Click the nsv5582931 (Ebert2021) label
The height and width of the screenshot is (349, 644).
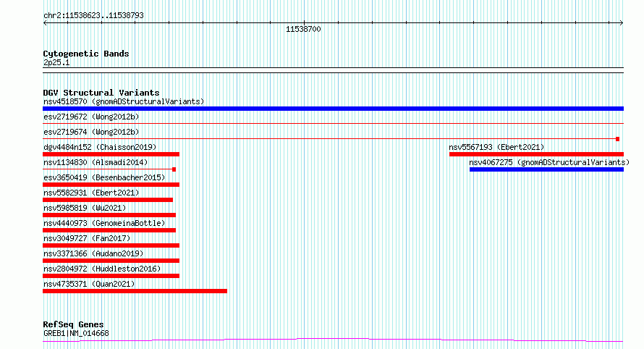91,193
